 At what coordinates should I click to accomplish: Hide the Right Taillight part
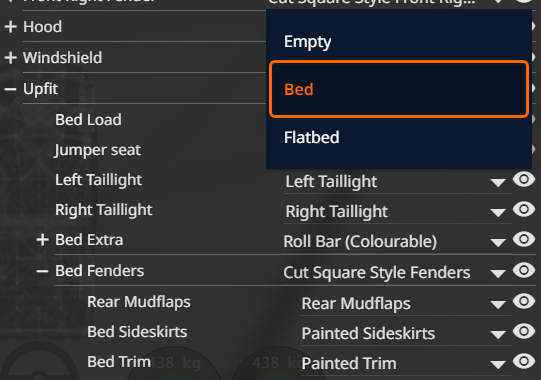(x=523, y=209)
